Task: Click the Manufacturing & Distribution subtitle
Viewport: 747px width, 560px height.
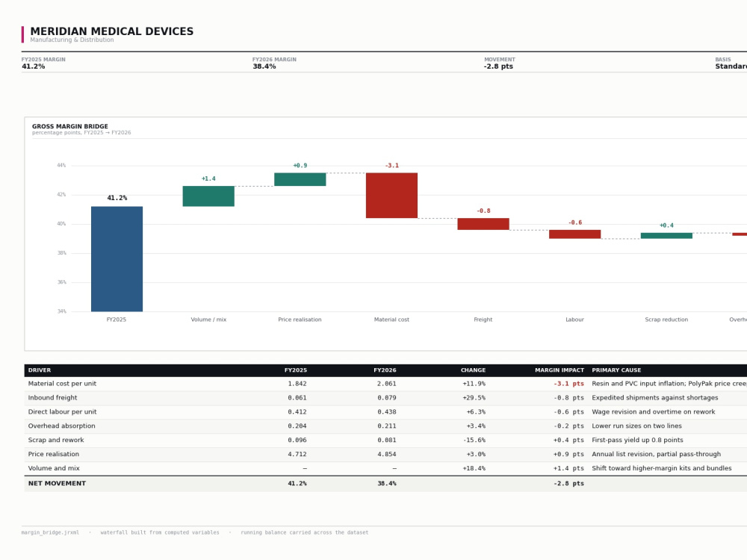Action: [x=72, y=40]
